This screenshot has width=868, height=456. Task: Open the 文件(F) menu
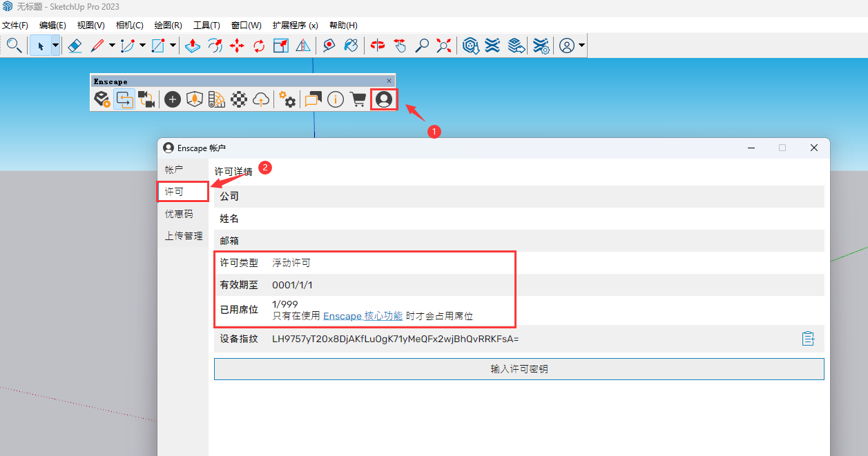point(15,26)
